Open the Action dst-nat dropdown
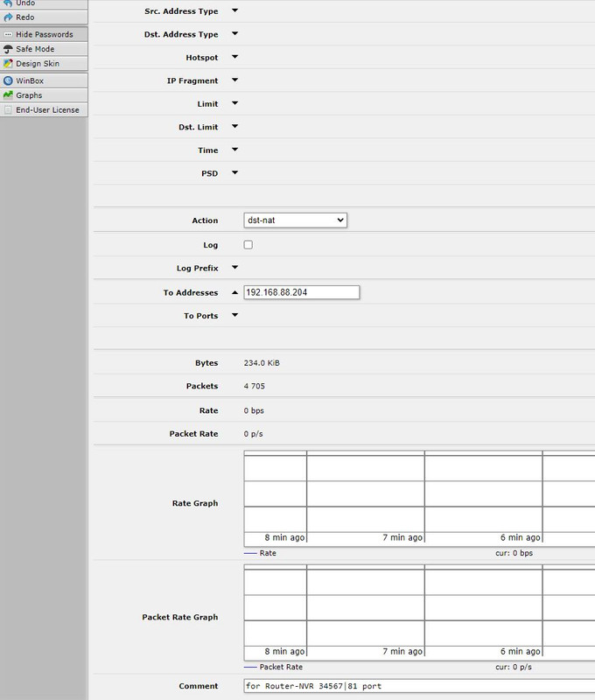This screenshot has width=595, height=700. (295, 220)
